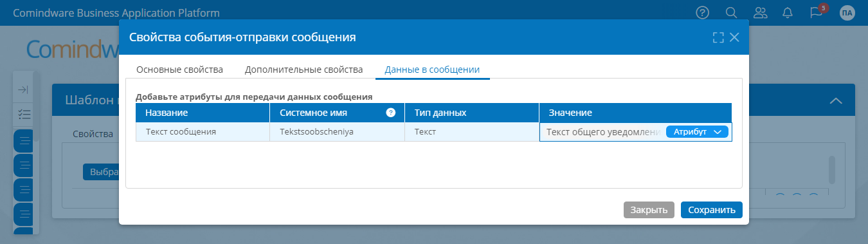This screenshot has width=868, height=244.
Task: Close the event properties dialog with X
Action: 734,37
